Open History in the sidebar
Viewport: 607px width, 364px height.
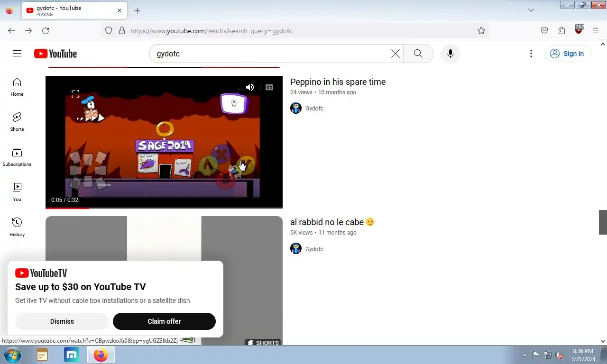[x=17, y=227]
